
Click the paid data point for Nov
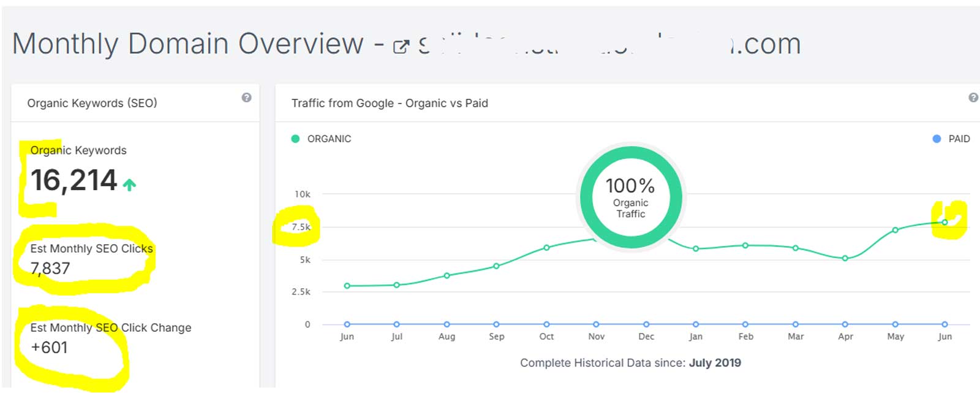[x=596, y=324]
